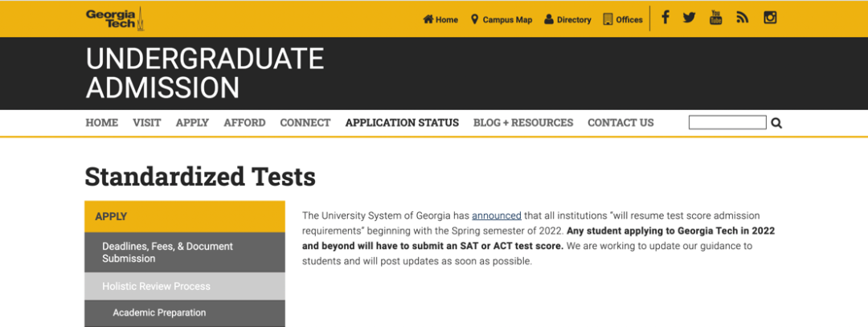Viewport: 868px width, 327px height.
Task: Open the Directory link
Action: point(567,20)
